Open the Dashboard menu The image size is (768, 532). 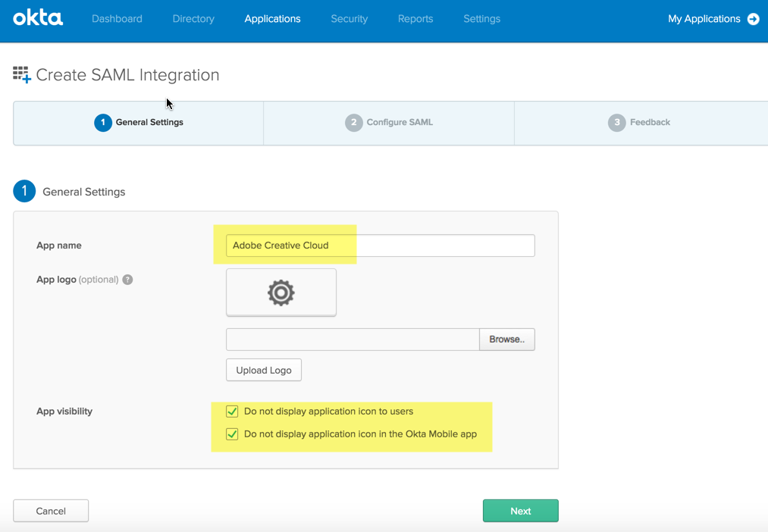point(117,19)
